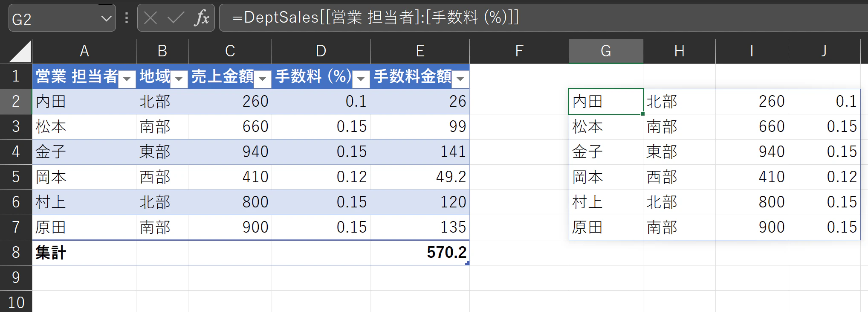Open the Name Box dropdown arrow

click(106, 18)
